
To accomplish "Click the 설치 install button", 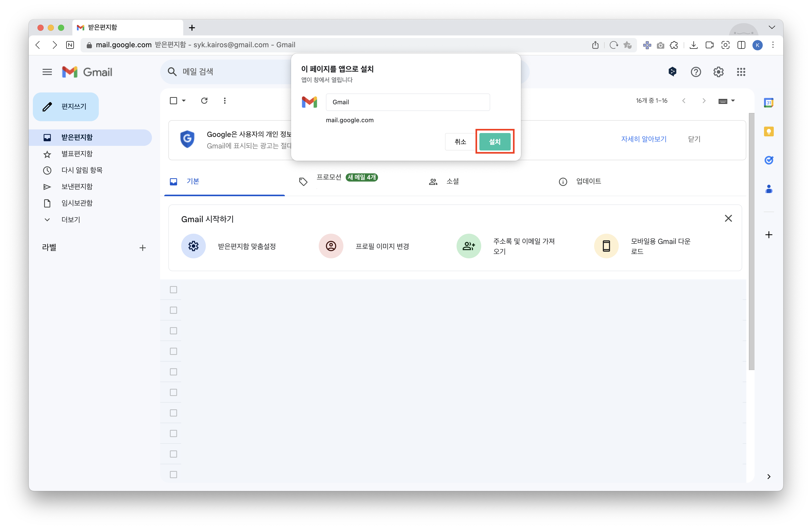I will coord(494,142).
